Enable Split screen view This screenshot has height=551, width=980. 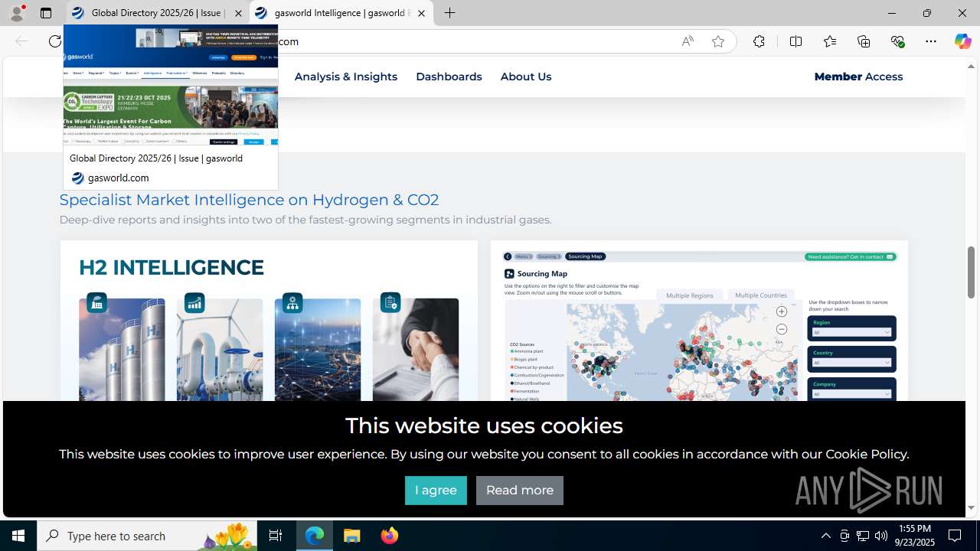click(795, 41)
